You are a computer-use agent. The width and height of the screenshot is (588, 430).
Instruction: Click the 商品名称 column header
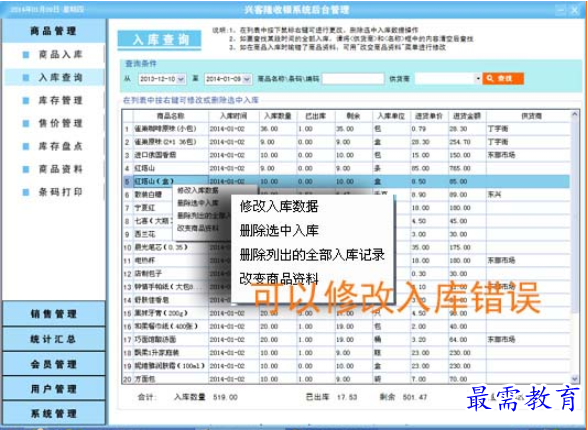click(x=171, y=116)
